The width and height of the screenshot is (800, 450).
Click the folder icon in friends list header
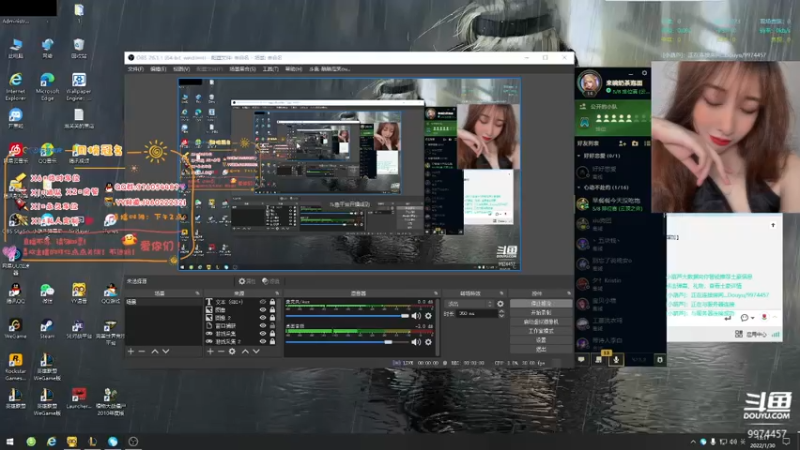[635, 143]
